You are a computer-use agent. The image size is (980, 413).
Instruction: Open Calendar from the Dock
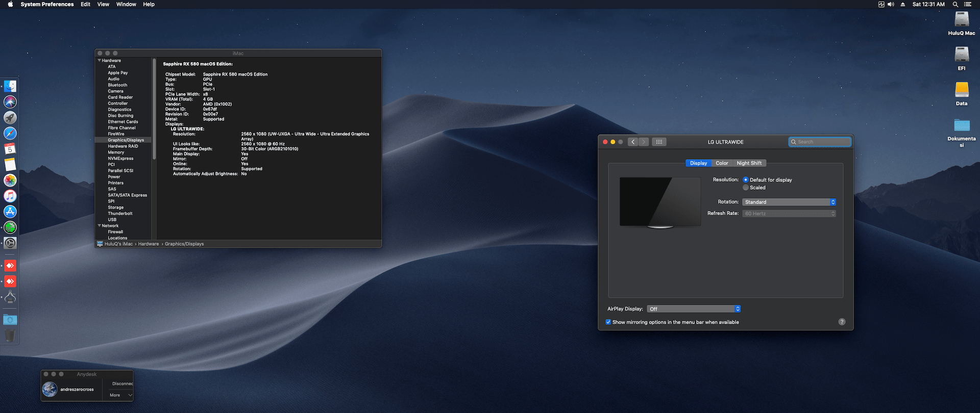(10, 149)
